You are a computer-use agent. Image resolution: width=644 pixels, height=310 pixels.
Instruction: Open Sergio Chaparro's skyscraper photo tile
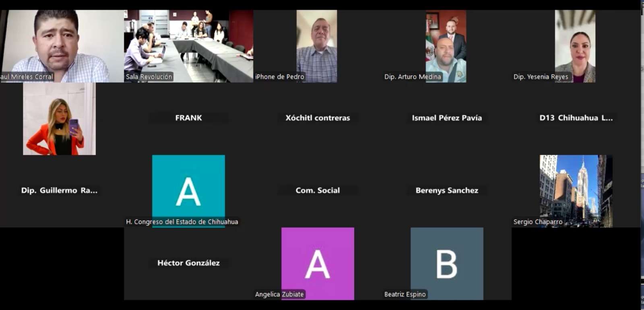tap(576, 191)
